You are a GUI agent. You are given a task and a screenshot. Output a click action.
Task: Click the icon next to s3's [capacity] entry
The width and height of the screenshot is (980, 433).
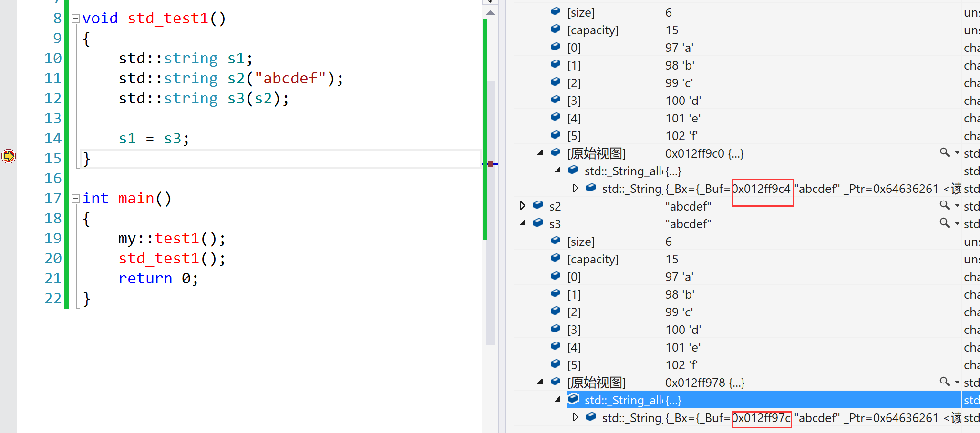click(556, 258)
